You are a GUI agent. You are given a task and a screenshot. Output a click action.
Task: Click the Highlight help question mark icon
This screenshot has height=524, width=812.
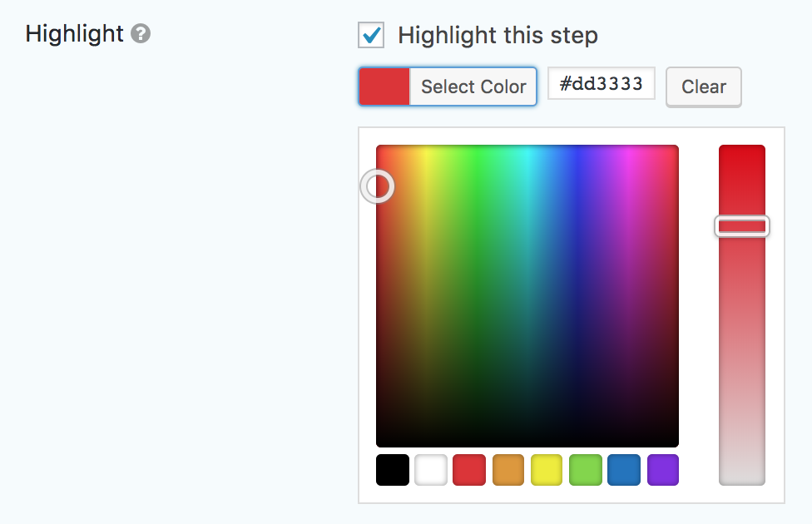click(x=141, y=33)
